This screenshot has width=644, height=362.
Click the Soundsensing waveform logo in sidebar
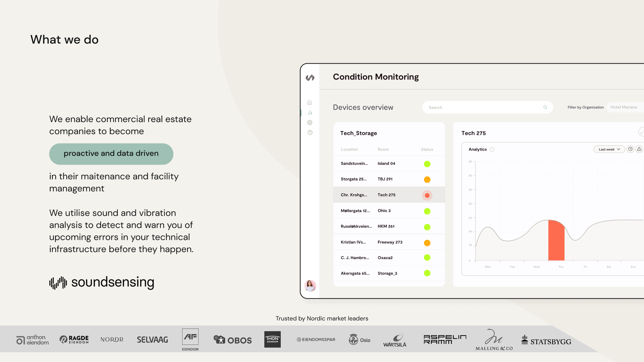point(310,78)
